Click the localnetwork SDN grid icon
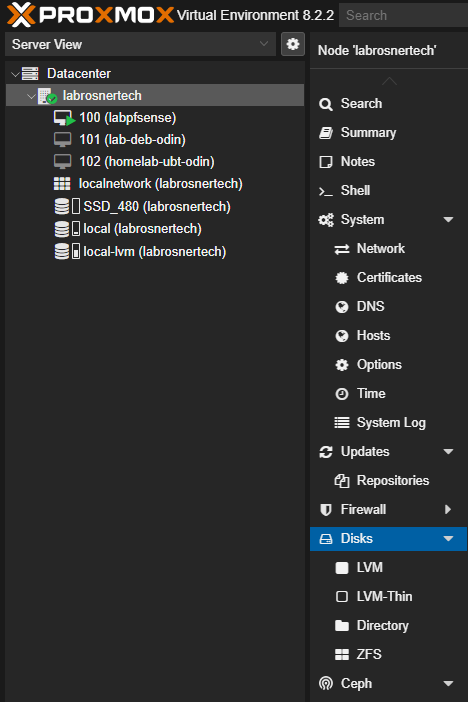 pos(62,184)
